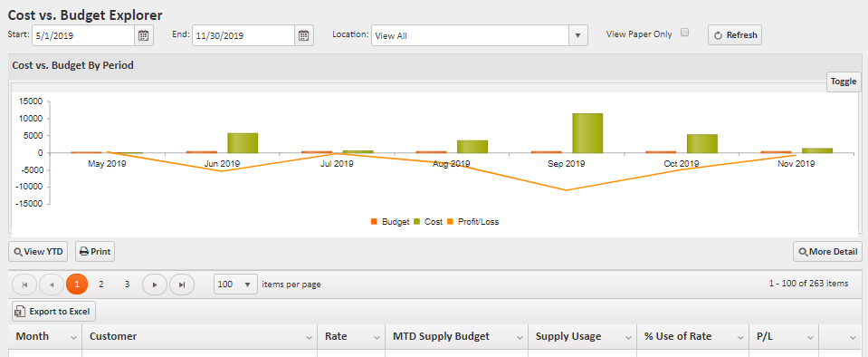Sort by the Customer column header

pos(113,336)
